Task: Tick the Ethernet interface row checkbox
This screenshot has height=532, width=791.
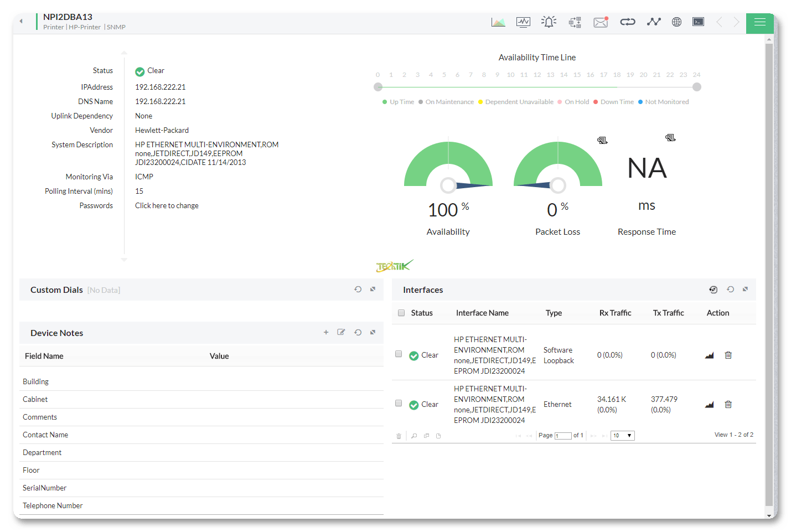Action: pos(399,404)
